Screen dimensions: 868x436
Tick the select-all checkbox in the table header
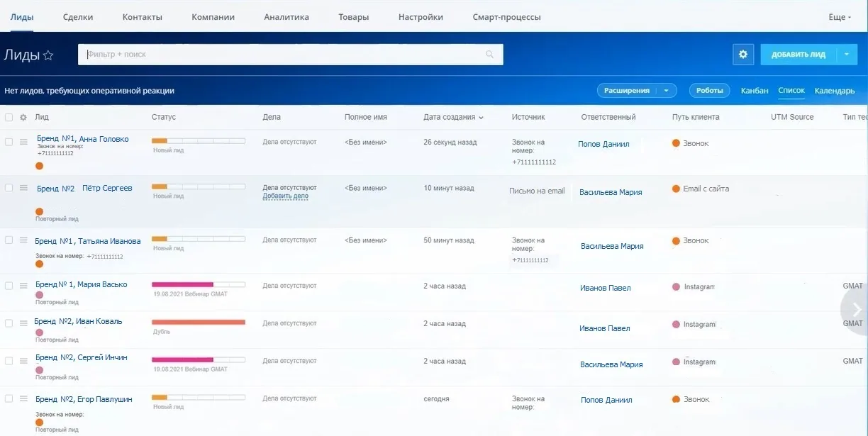coord(9,118)
